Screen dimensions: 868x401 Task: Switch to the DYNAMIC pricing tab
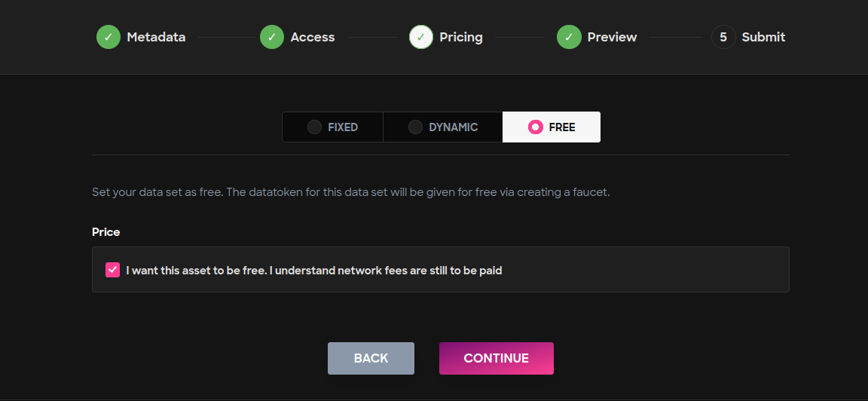[443, 127]
